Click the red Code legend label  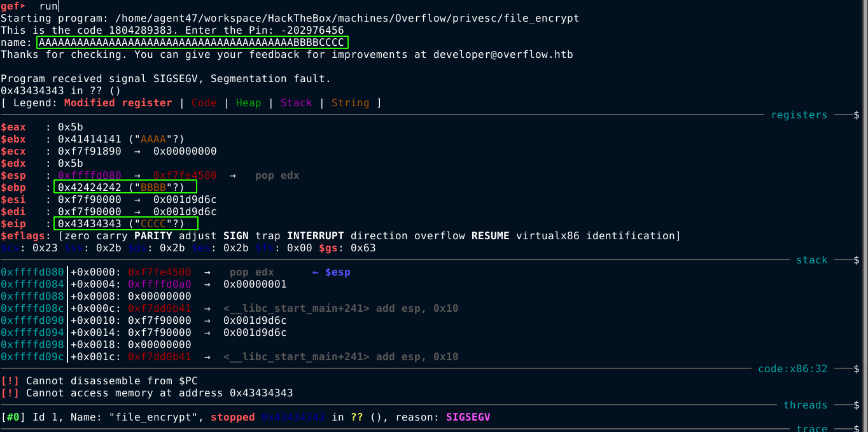click(x=204, y=103)
